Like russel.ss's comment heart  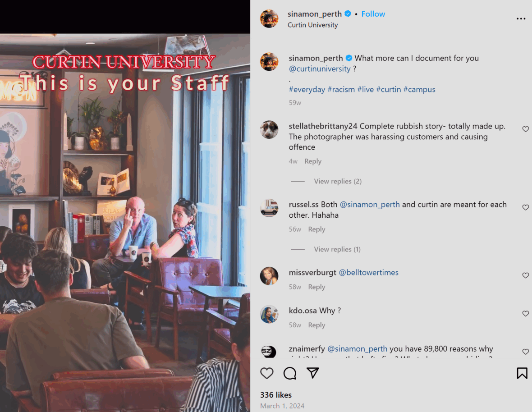(525, 207)
